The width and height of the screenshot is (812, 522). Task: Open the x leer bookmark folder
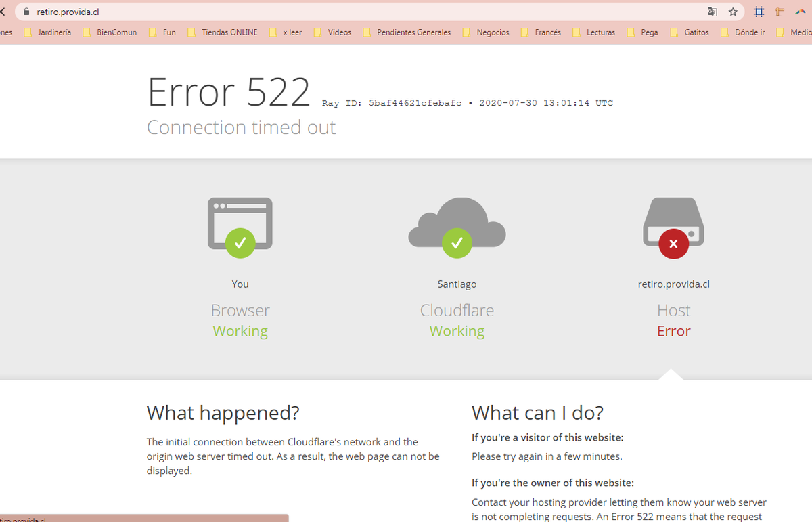[285, 32]
